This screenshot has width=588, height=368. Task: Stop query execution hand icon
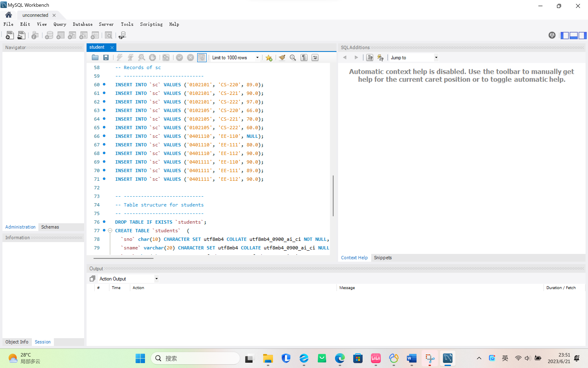[x=153, y=57]
